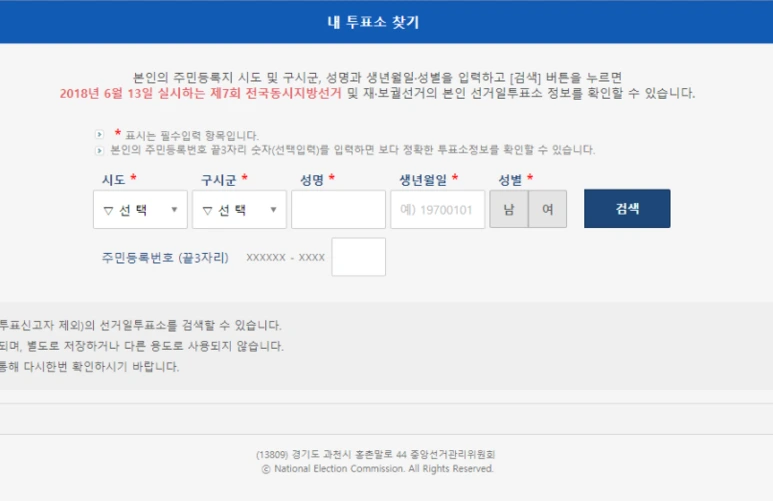Click the bullet icon before 표시는 필수입력
The image size is (773, 501).
(99, 134)
